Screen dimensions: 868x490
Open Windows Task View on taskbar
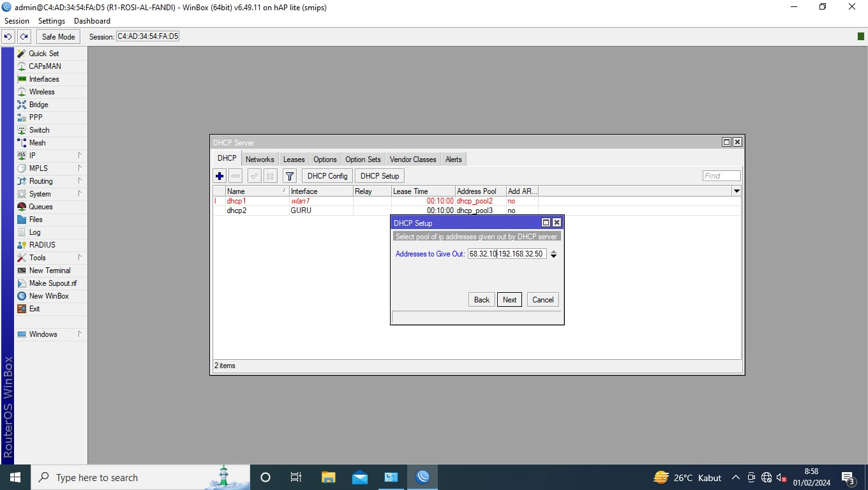click(x=296, y=477)
